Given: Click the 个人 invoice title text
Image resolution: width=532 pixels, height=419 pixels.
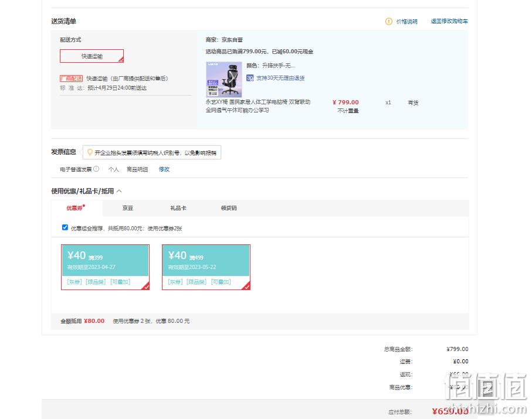Looking at the screenshot, I should point(113,169).
